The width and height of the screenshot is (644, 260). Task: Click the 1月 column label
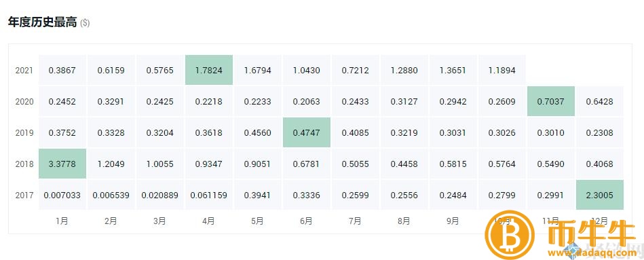[62, 221]
